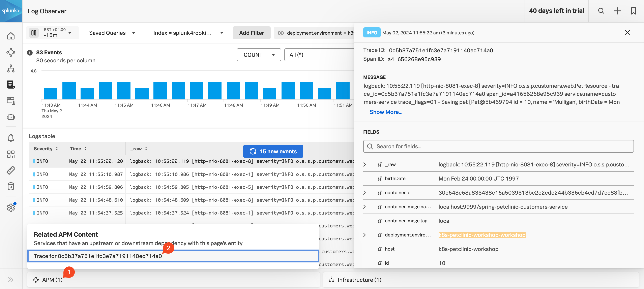Open Trace for 0c5b37a751e1fc3e7a7191140ec714a0
The image size is (644, 289).
coord(173,256)
